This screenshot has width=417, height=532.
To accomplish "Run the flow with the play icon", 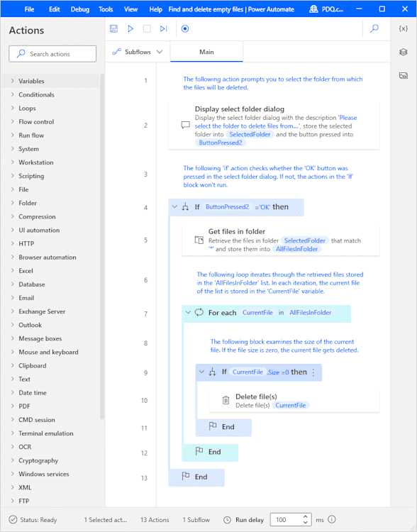I will 130,29.
